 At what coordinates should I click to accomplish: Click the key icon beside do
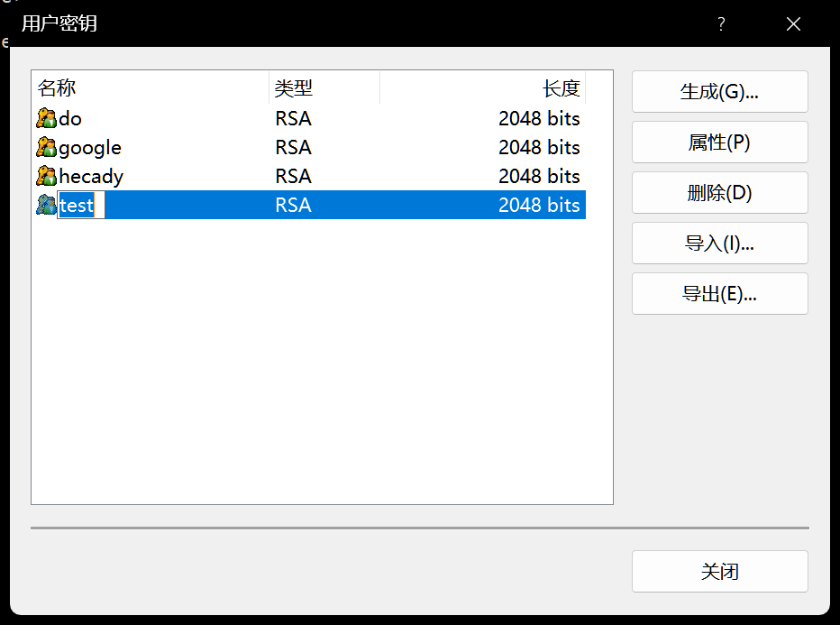pyautogui.click(x=46, y=118)
